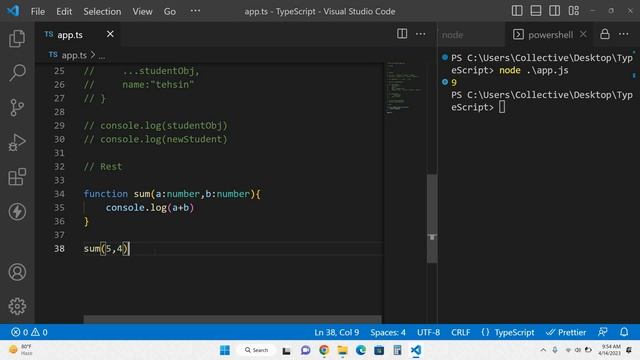The height and width of the screenshot is (360, 640).
Task: Toggle the primary side bar layout button
Action: (x=517, y=11)
